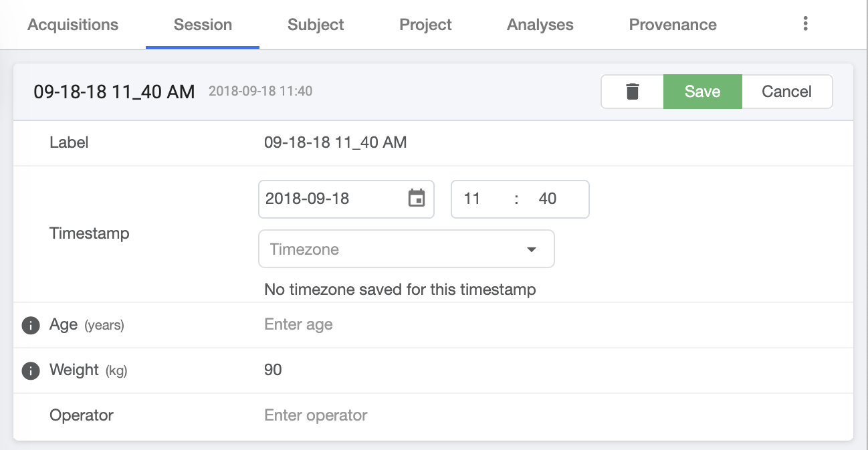Click the Weight info icon
This screenshot has height=450, width=868.
[31, 370]
